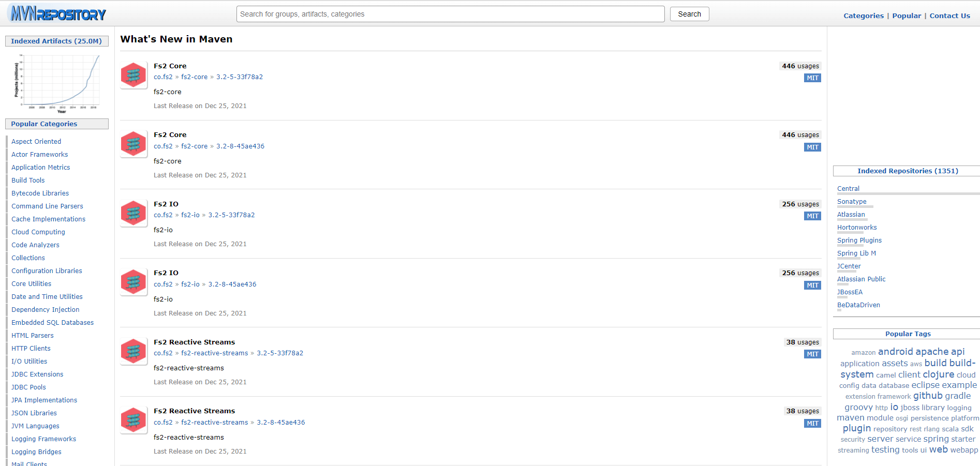This screenshot has height=466, width=980.
Task: Open the Configuration Libraries category
Action: pyautogui.click(x=47, y=270)
